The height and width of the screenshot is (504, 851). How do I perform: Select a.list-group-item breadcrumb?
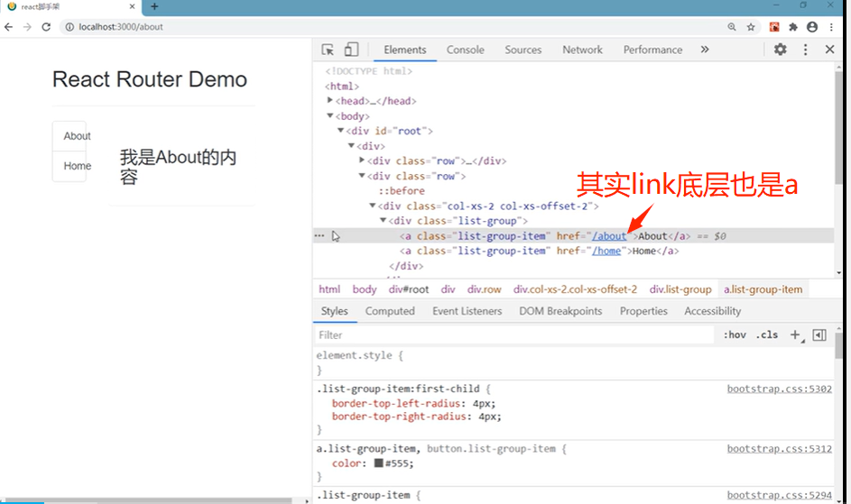763,289
